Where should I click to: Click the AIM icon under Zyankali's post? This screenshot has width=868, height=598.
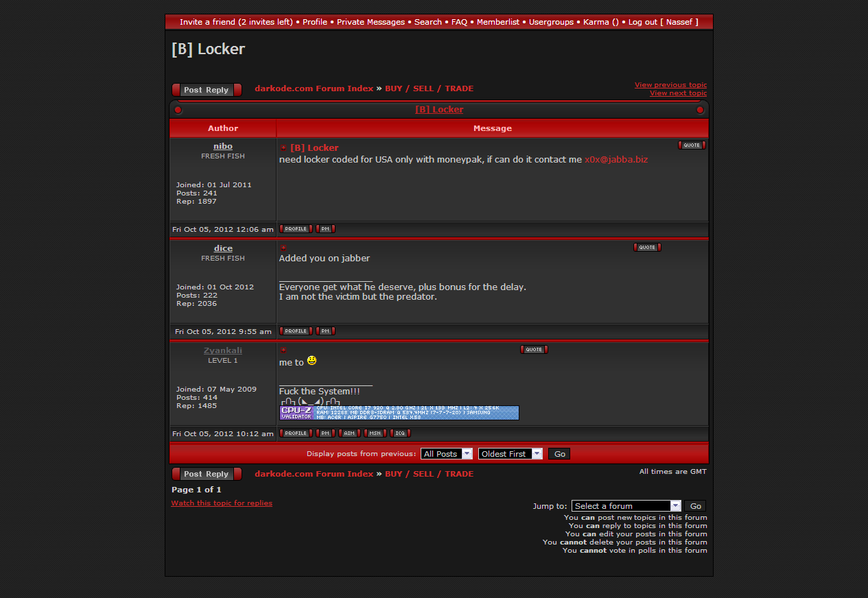coord(349,433)
